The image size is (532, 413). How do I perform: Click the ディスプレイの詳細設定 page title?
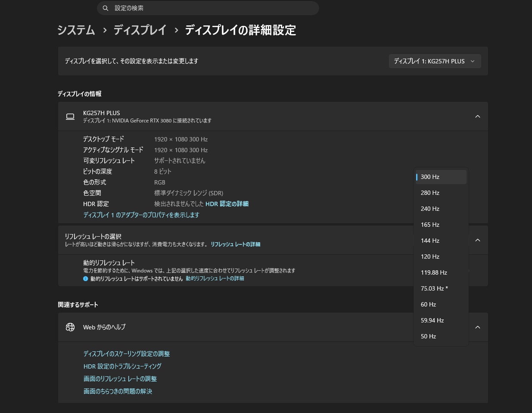(240, 30)
